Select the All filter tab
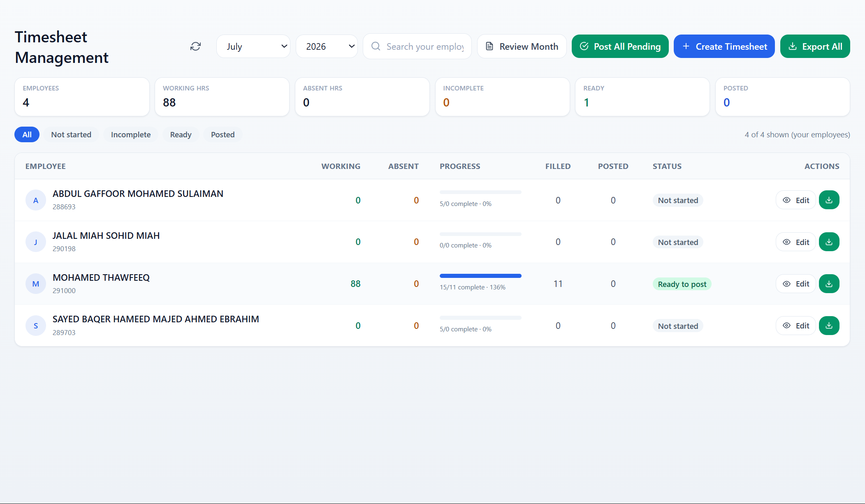Viewport: 865px width, 504px height. (27, 134)
